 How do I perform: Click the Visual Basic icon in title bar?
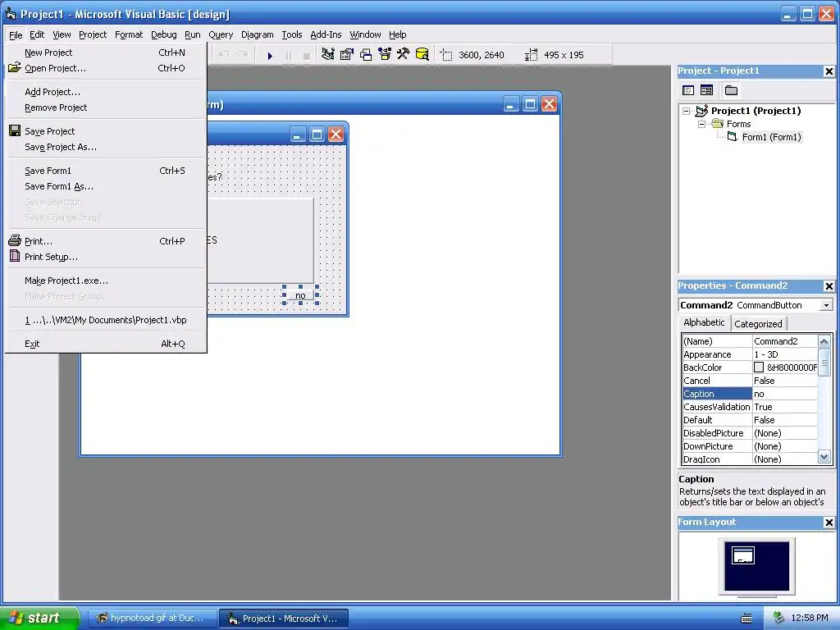coord(10,13)
